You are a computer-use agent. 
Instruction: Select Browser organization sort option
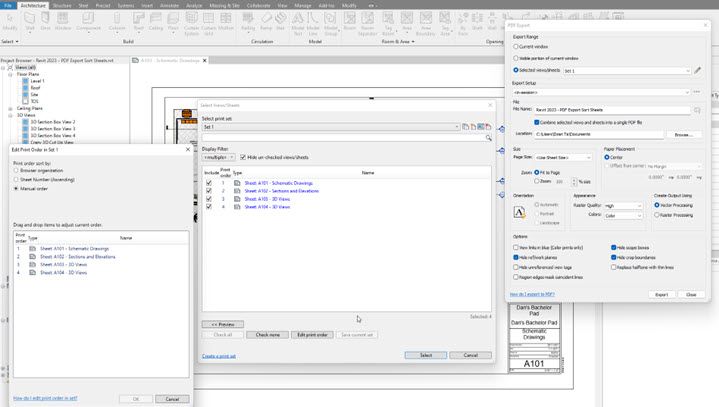[16, 170]
